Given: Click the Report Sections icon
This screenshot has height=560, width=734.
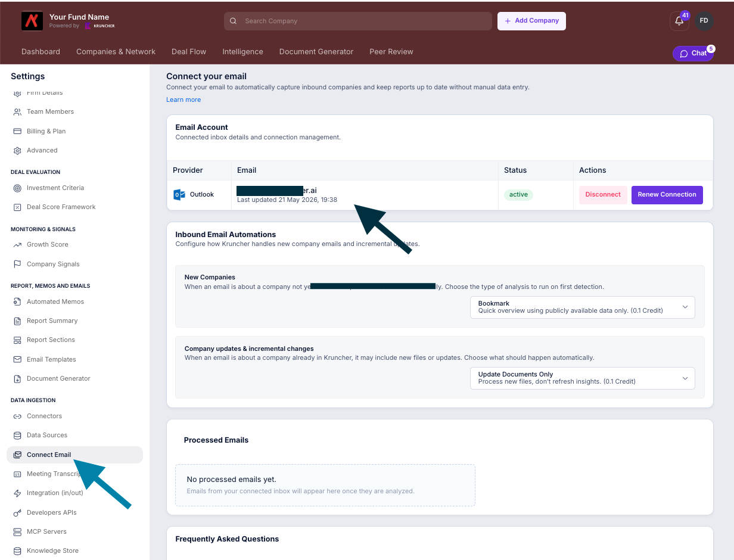Looking at the screenshot, I should tap(17, 340).
